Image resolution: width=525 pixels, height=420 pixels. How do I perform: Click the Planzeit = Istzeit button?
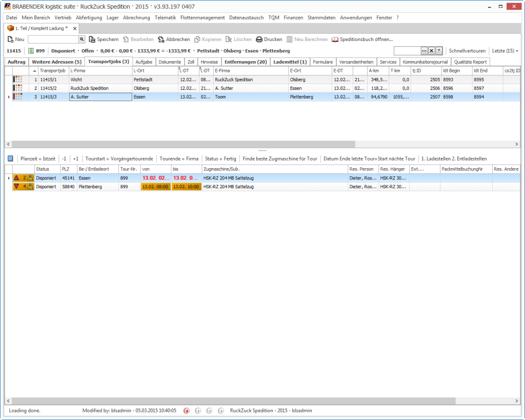(37, 158)
